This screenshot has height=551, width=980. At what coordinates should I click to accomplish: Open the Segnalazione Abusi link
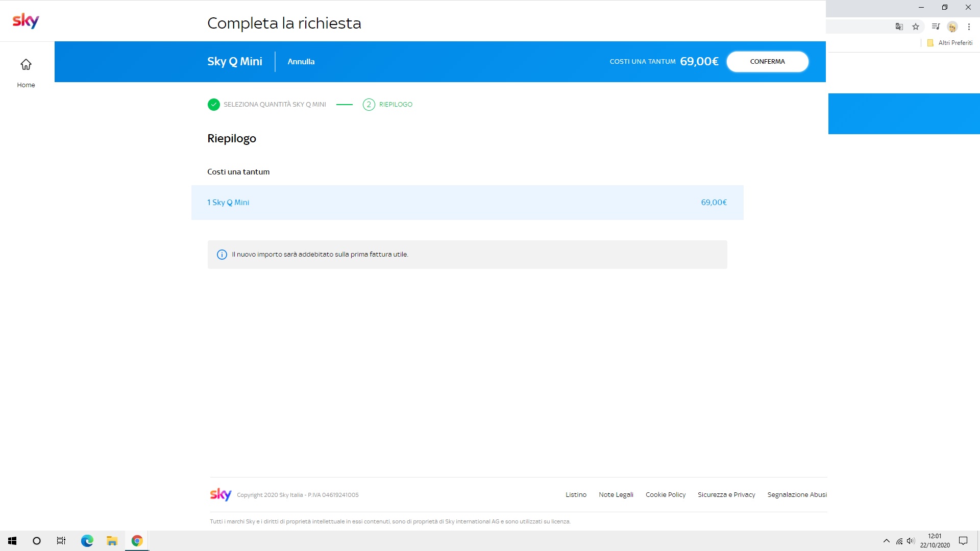(797, 495)
